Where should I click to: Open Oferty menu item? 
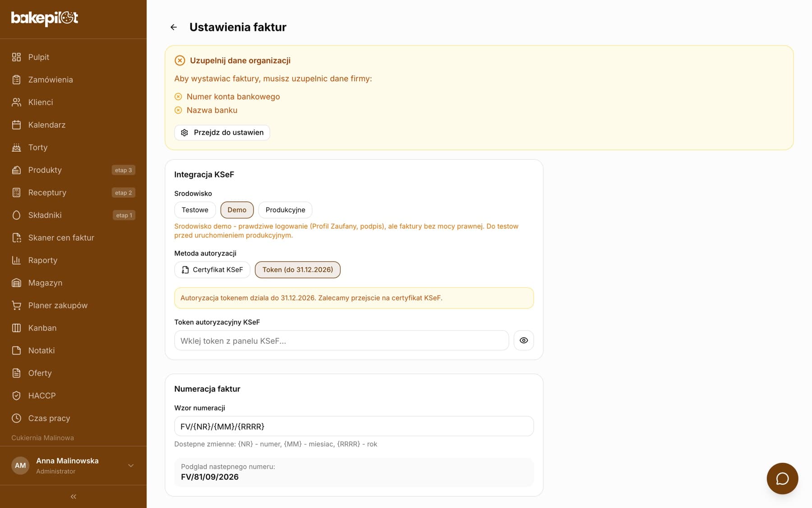click(x=73, y=373)
